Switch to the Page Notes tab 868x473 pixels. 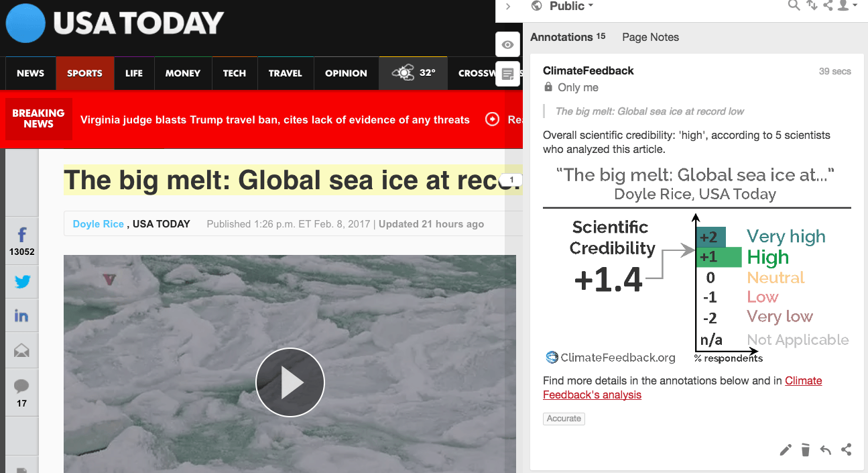tap(650, 38)
